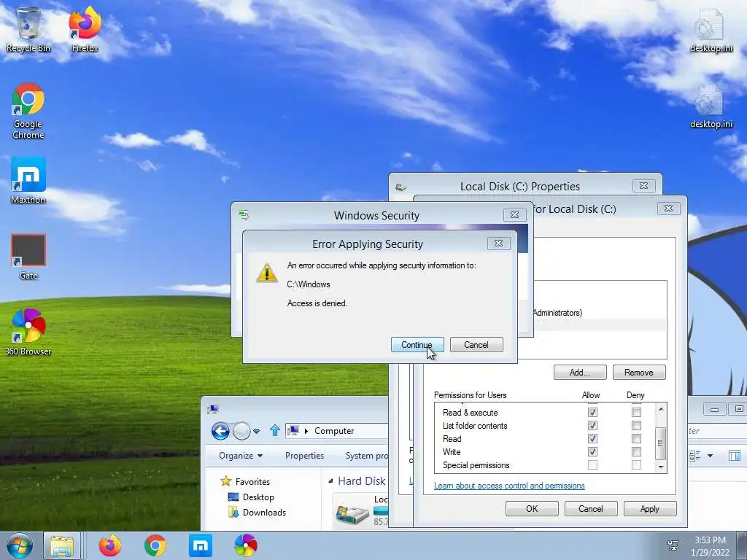Open the view options dropdown arrow
The image size is (747, 560).
click(710, 456)
